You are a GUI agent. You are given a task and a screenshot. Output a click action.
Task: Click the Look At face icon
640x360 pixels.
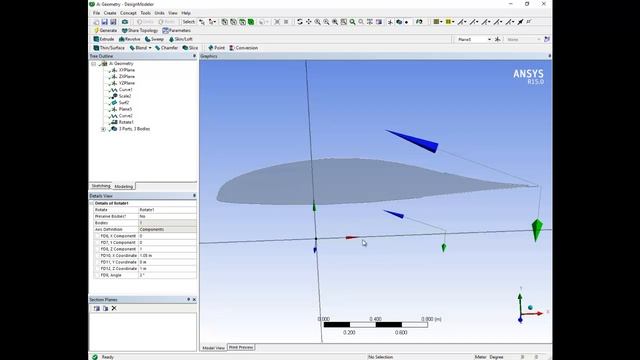click(x=419, y=22)
